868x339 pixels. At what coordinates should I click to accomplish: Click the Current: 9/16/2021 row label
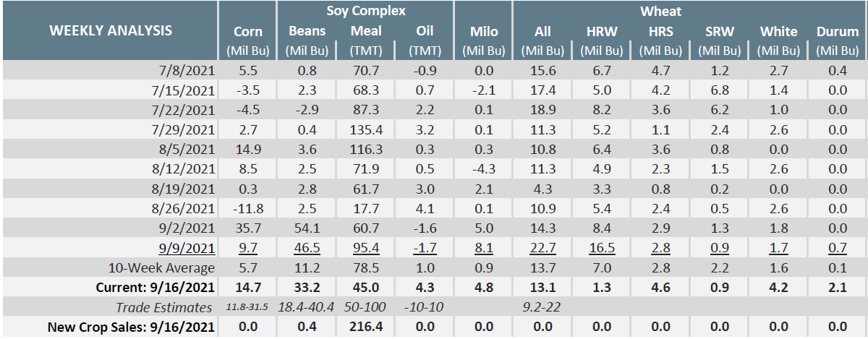156,287
